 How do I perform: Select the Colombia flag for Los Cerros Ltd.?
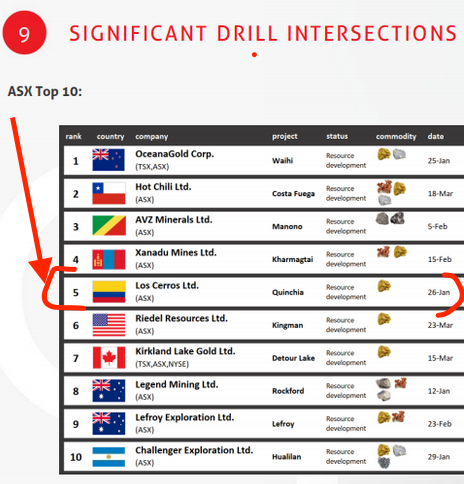[109, 292]
